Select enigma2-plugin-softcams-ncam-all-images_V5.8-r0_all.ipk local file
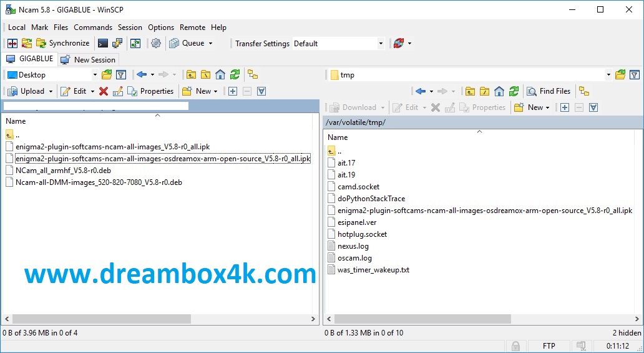 [x=112, y=147]
